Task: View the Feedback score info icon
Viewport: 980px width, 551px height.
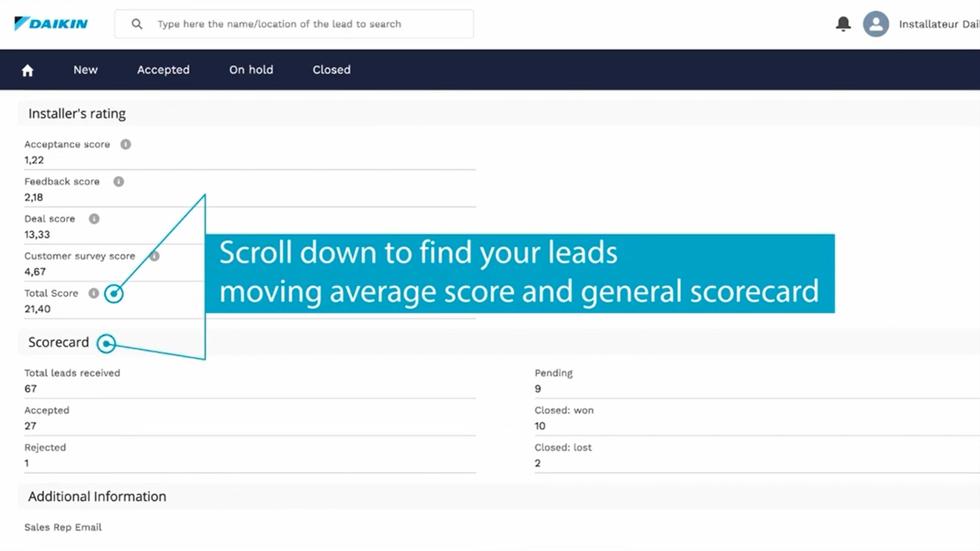Action: 118,181
